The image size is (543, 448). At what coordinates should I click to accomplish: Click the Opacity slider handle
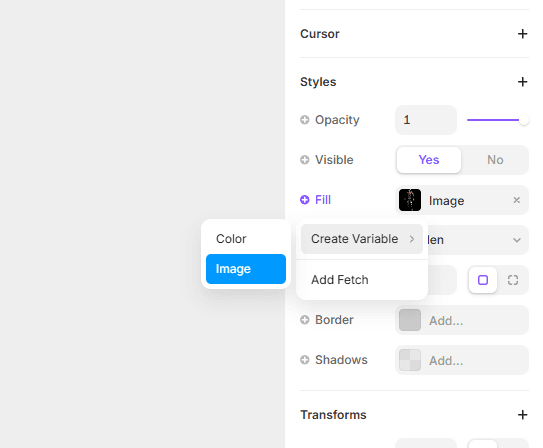[524, 120]
